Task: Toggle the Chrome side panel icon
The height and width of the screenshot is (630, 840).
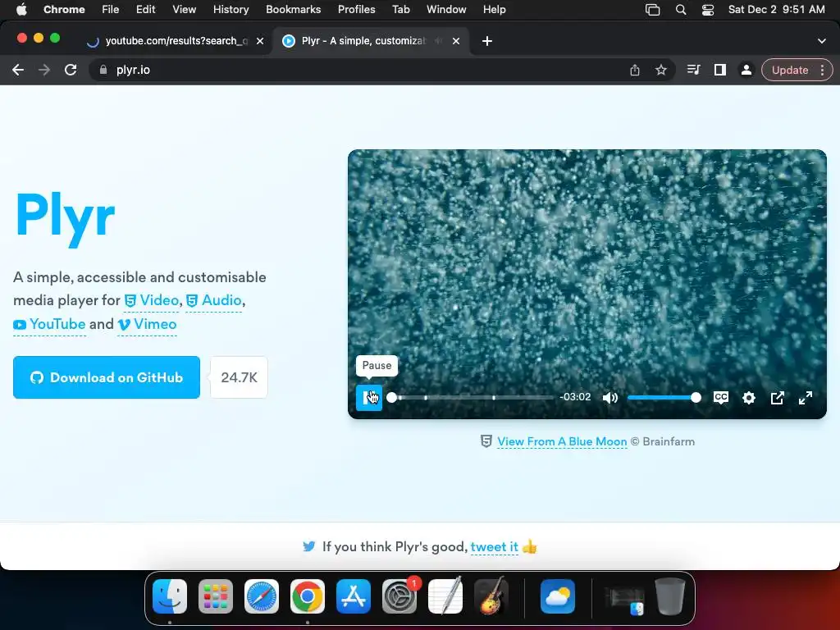Action: click(720, 71)
